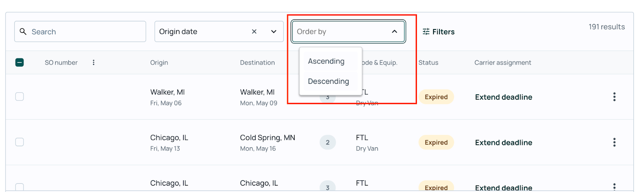Click Extend deadline for Cold Spring shipment
This screenshot has width=644, height=192.
[504, 142]
